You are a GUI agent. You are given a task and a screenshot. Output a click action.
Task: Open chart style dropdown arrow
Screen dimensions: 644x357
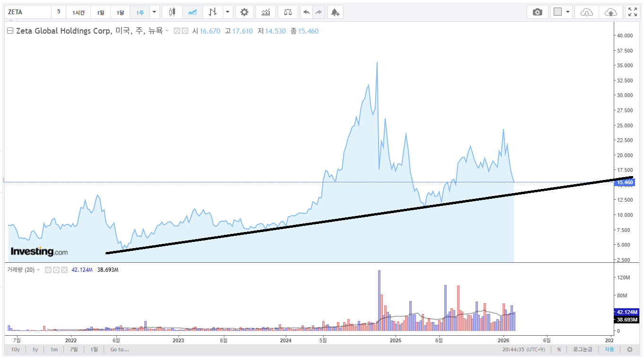click(228, 12)
